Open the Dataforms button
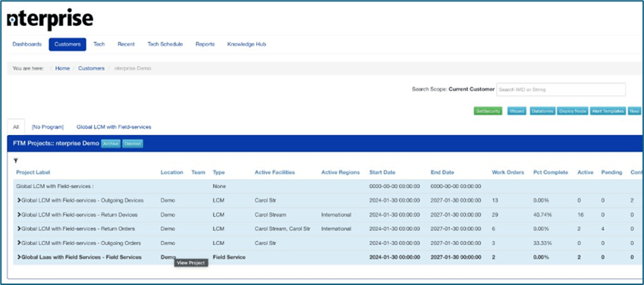 (542, 111)
